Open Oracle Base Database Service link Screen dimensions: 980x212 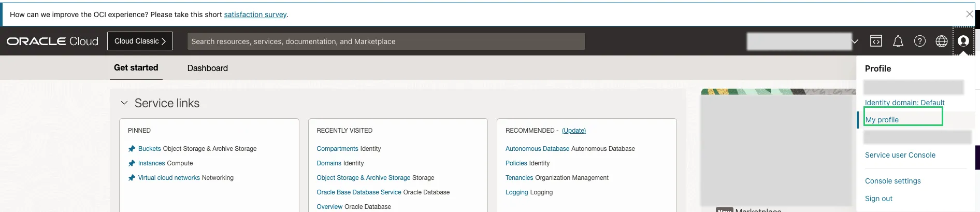tap(359, 192)
